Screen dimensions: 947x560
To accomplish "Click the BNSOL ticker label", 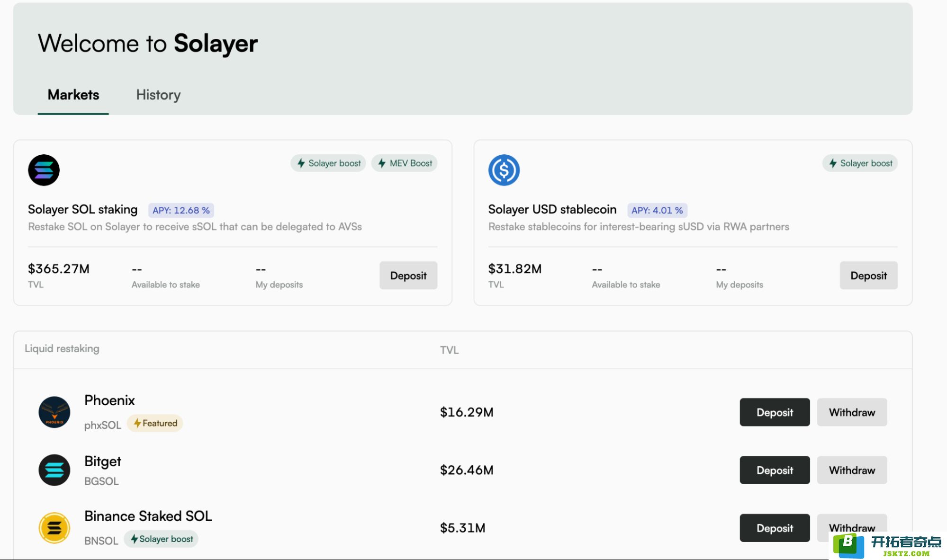I will click(x=101, y=541).
